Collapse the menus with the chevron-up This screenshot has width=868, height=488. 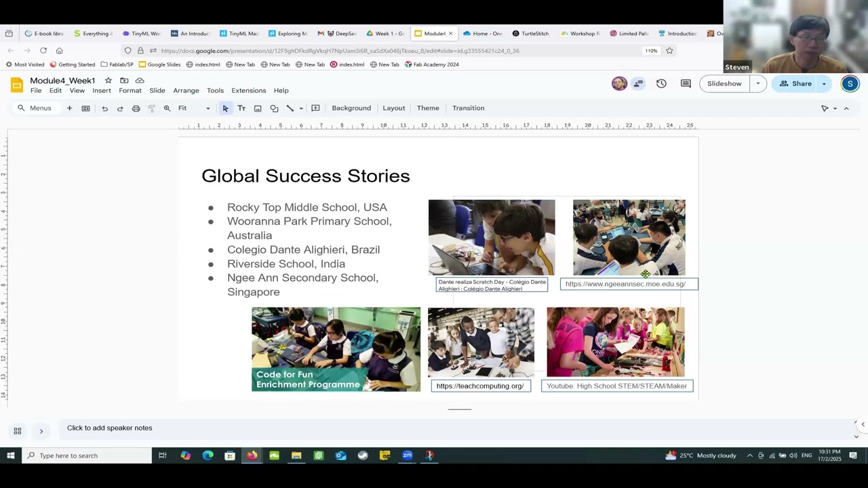pos(846,108)
